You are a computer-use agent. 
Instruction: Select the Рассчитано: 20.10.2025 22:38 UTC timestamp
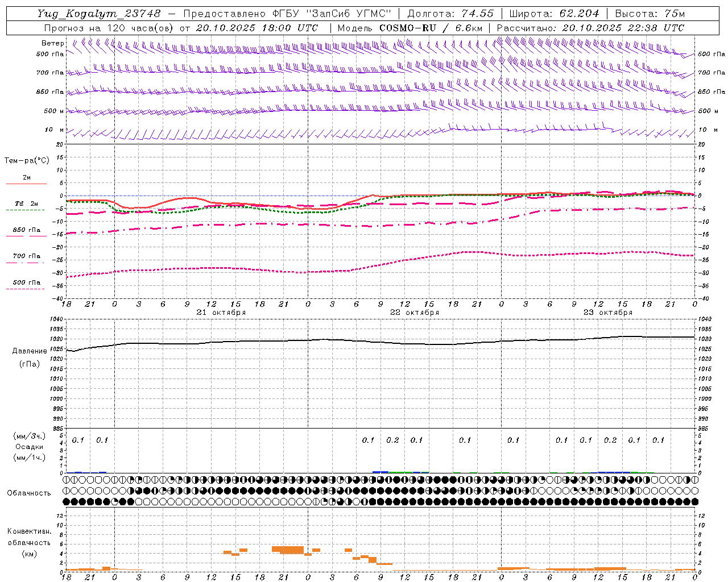(x=590, y=28)
